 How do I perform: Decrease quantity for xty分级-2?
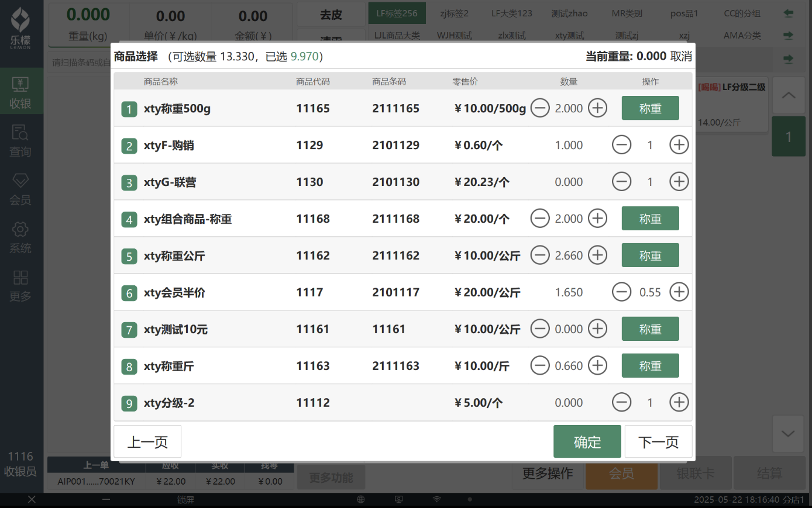(x=621, y=403)
